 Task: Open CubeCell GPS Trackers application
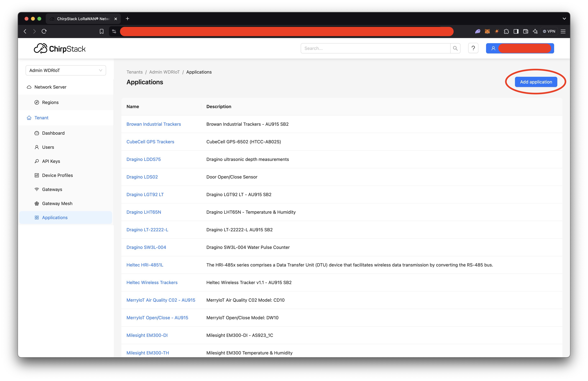click(x=150, y=142)
